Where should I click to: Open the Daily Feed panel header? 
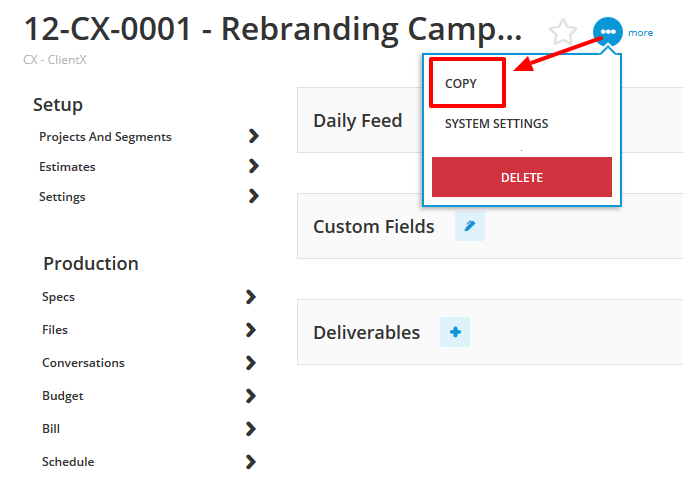click(x=358, y=121)
